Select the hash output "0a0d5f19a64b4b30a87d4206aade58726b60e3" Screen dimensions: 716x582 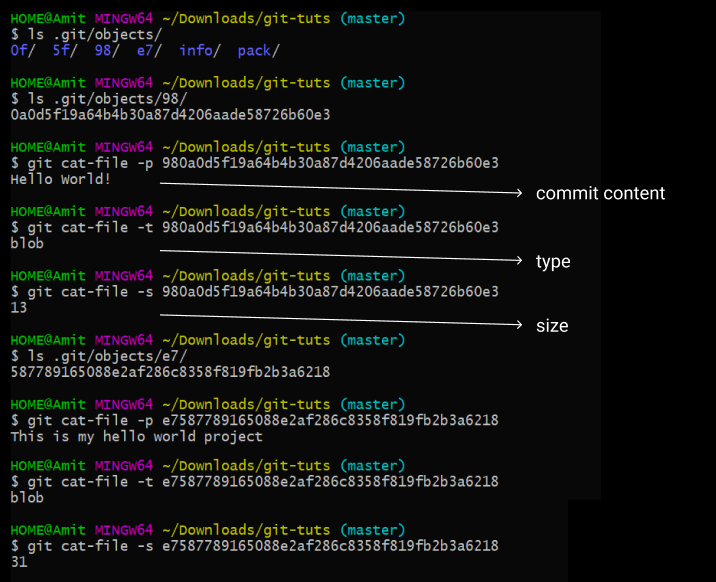[x=170, y=115]
